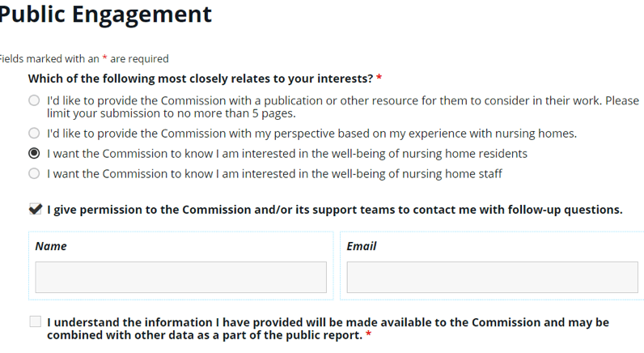Uncheck the permission to contact me checkbox
Viewport: 644px width, 353px height.
(x=35, y=210)
